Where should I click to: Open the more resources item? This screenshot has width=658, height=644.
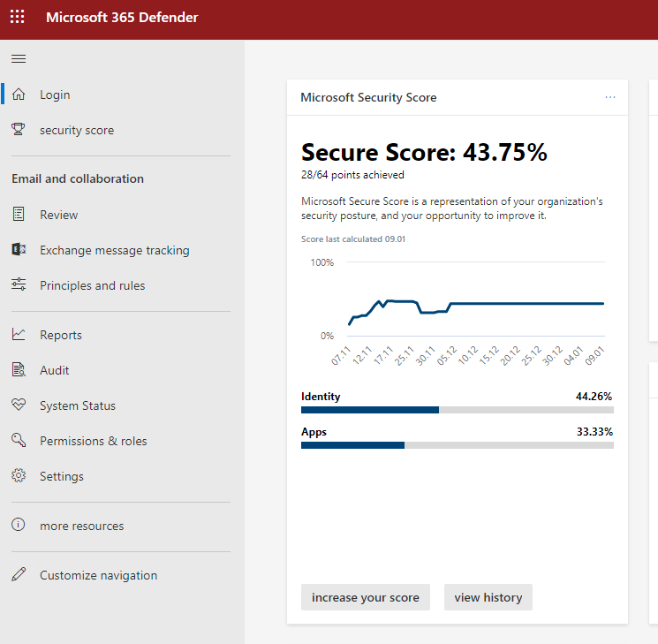point(81,526)
